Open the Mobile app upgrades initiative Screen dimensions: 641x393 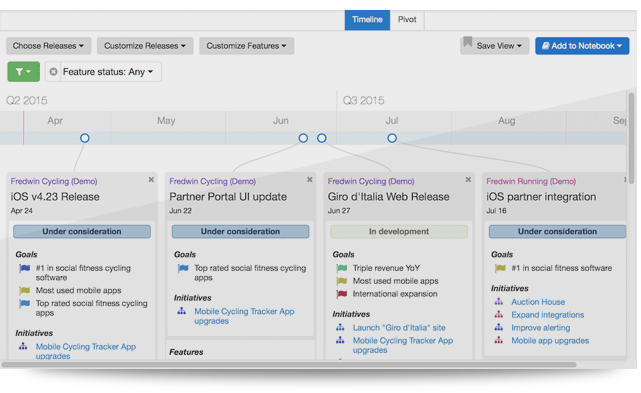550,341
